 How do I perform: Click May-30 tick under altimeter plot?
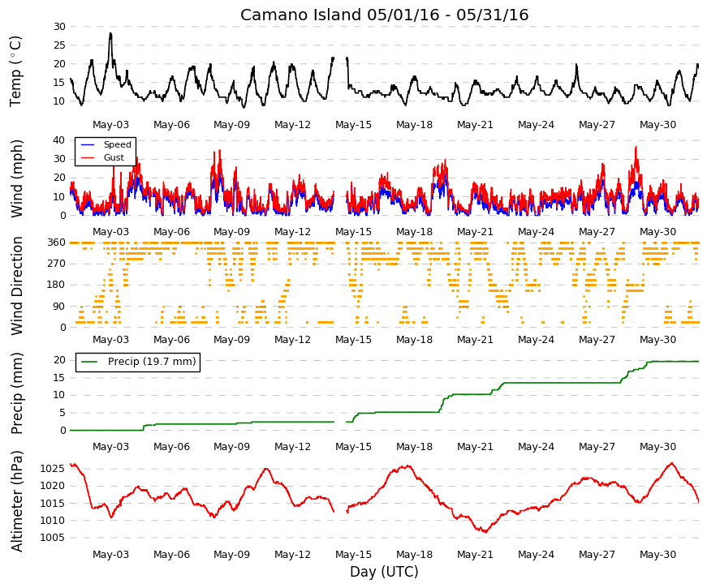coord(657,555)
